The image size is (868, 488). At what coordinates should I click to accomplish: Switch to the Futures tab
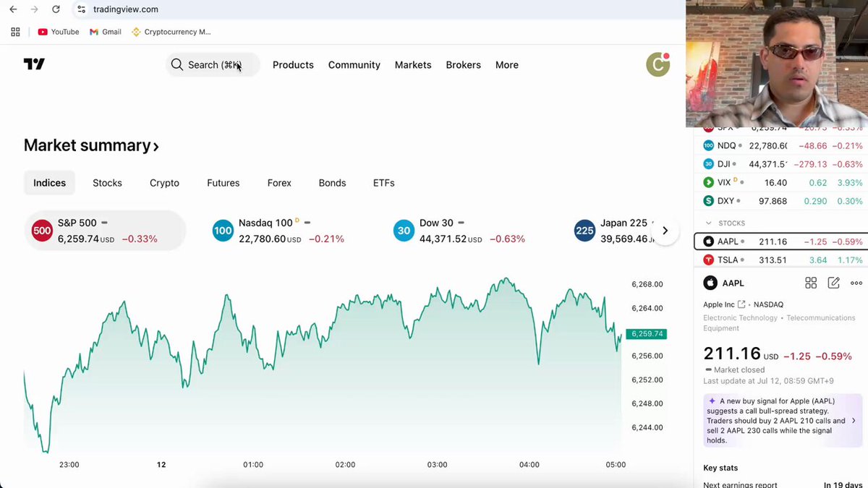coord(223,183)
